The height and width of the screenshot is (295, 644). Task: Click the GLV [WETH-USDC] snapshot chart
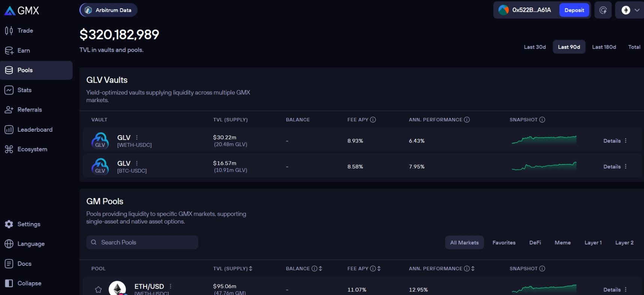click(544, 140)
